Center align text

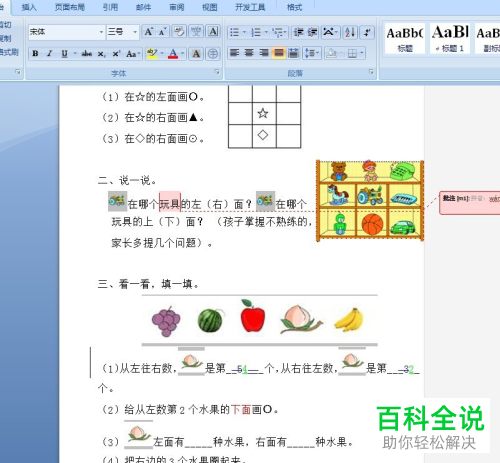point(249,53)
